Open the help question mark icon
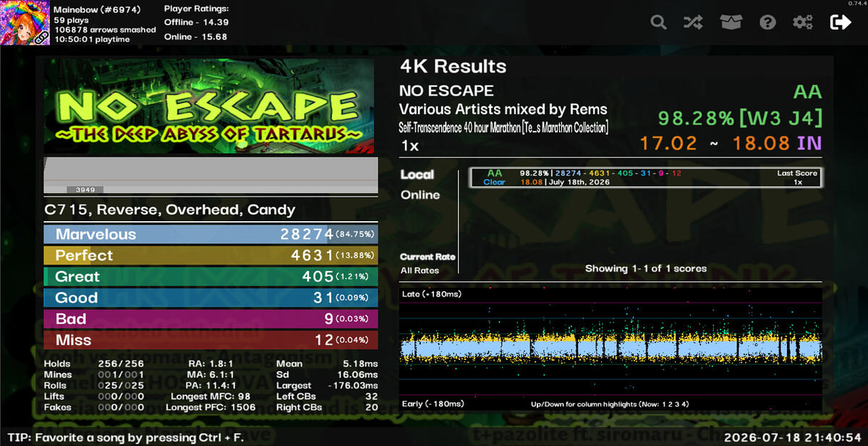 pyautogui.click(x=767, y=22)
